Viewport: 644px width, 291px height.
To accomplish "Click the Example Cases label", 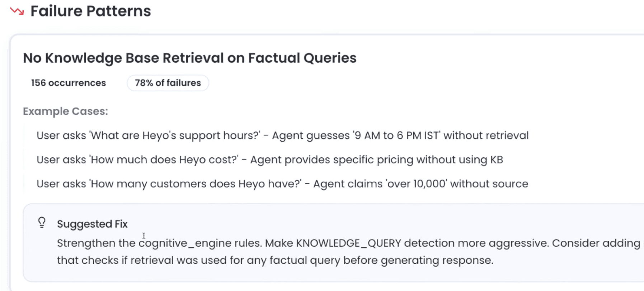I will [x=65, y=111].
